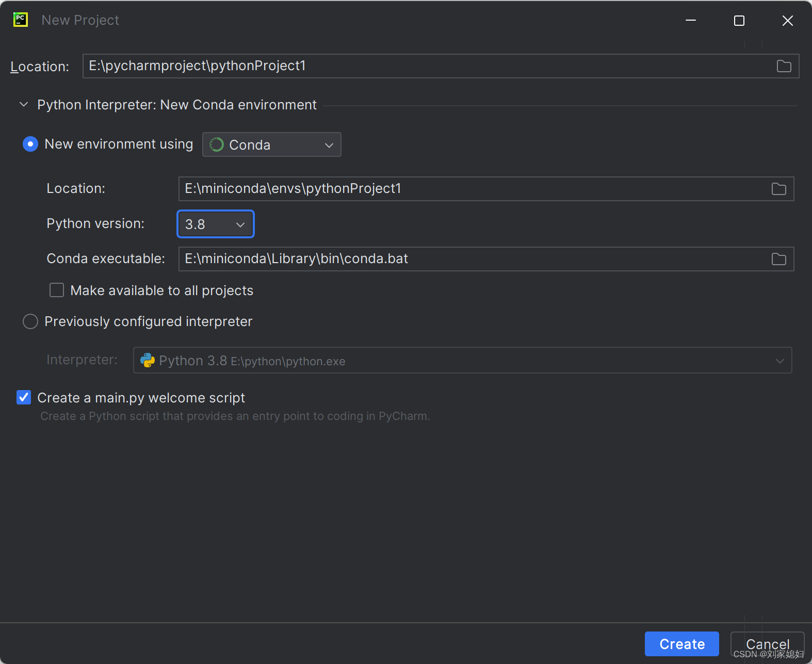Open the Interpreter Python 3.8 dropdown

point(462,360)
